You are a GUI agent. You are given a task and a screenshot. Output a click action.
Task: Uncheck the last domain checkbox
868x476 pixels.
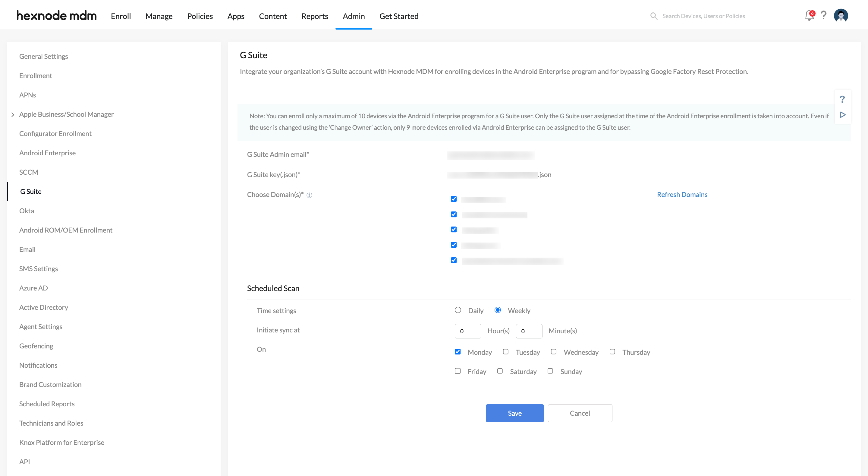click(454, 260)
